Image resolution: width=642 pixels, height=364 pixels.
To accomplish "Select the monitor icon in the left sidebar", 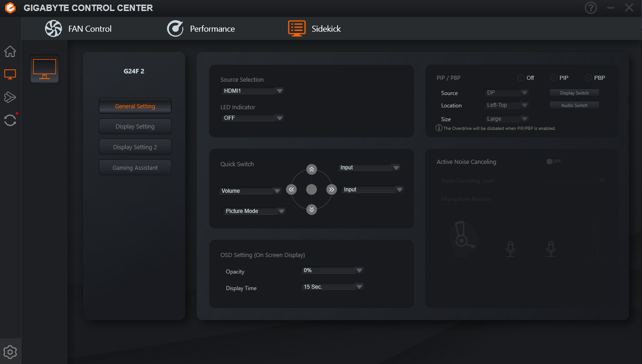I will coord(10,74).
